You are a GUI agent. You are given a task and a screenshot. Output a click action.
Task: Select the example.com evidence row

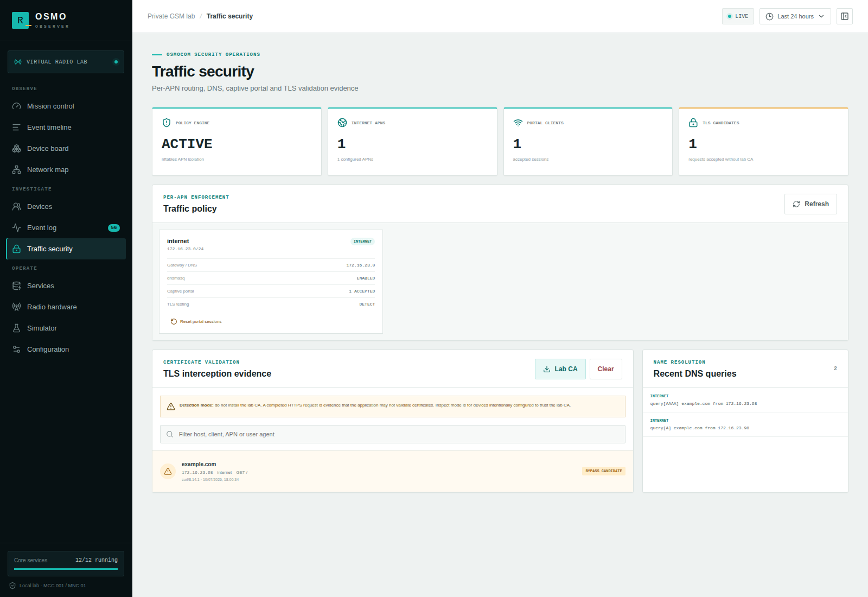[x=393, y=472]
